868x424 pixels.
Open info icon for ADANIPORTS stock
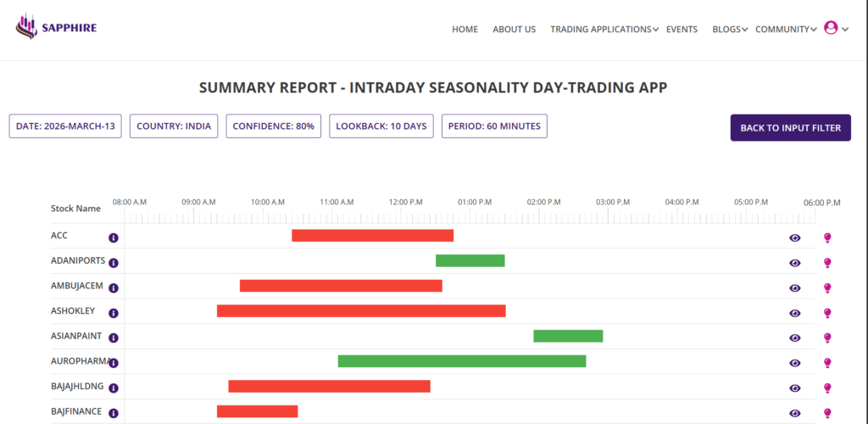114,263
